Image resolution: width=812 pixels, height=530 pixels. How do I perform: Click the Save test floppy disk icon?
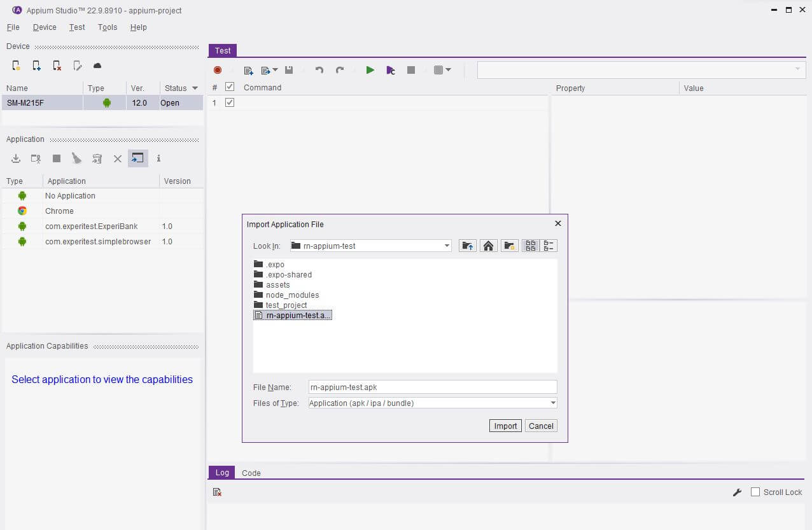[289, 70]
